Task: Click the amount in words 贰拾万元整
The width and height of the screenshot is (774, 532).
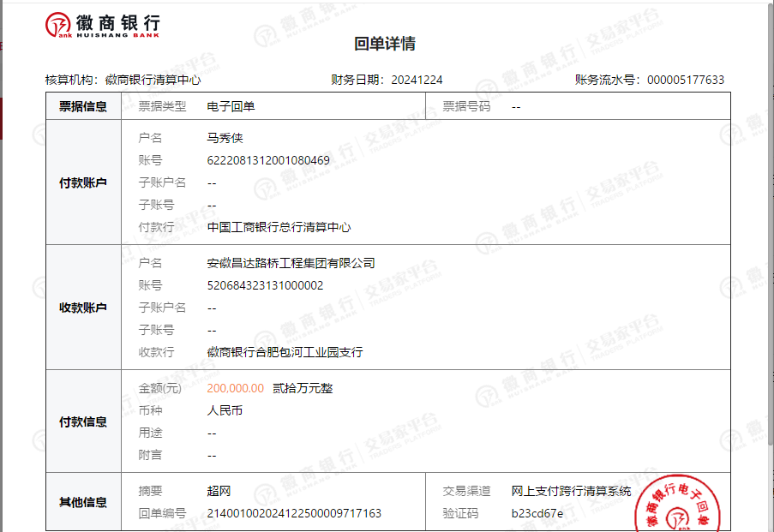Action: (303, 388)
